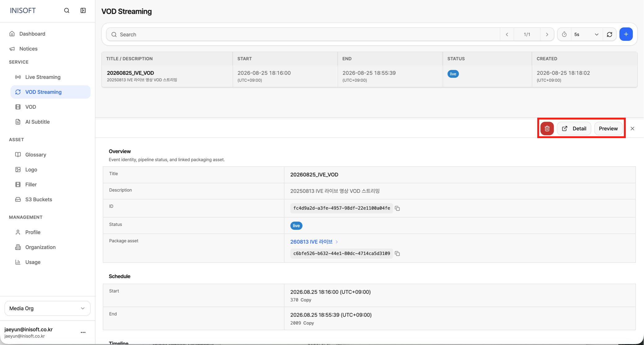Go to previous page chevron
Image resolution: width=644 pixels, height=345 pixels.
point(507,34)
